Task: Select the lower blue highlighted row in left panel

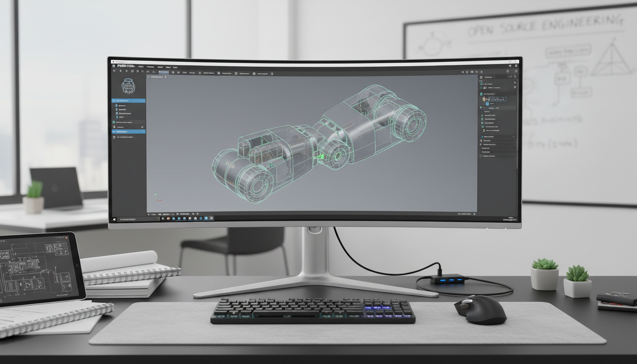Action: click(128, 131)
